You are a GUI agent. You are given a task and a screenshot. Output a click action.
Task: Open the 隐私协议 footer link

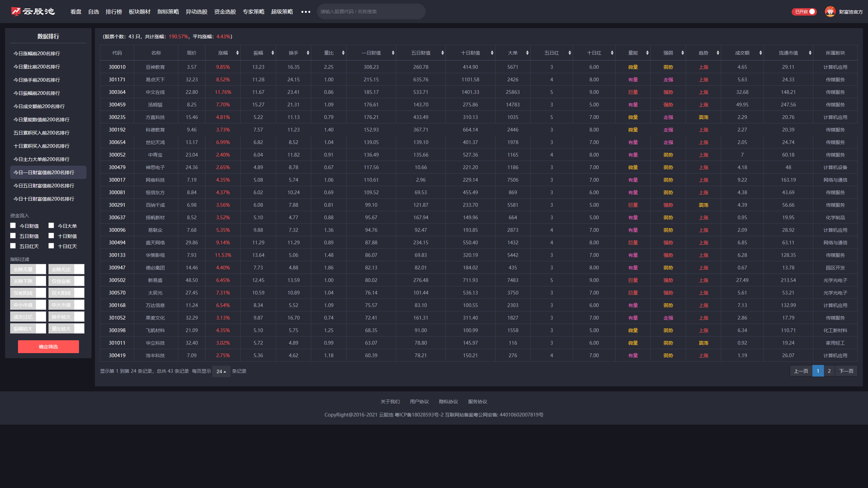pos(448,402)
